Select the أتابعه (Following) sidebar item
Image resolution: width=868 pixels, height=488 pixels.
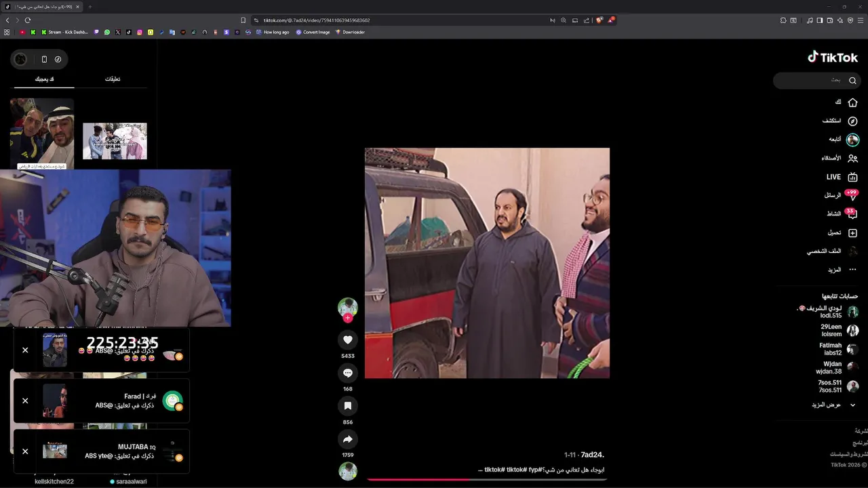click(843, 140)
